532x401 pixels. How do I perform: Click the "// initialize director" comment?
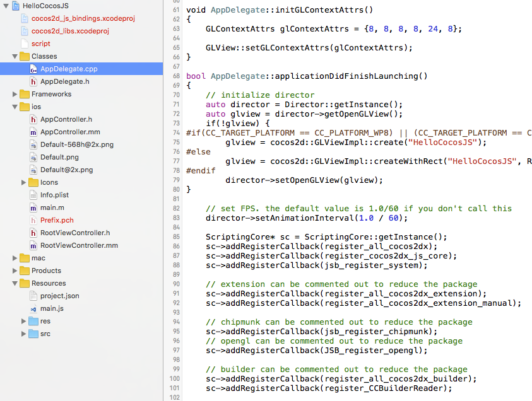[260, 95]
